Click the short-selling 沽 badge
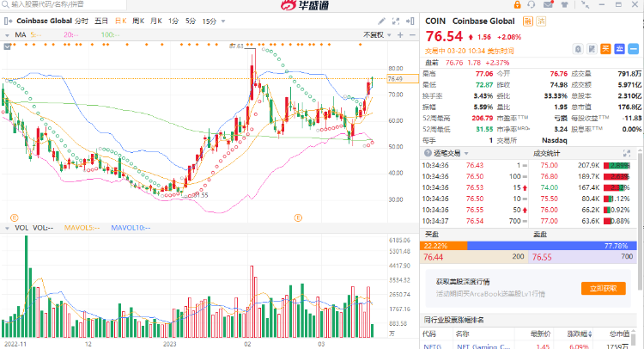 pyautogui.click(x=541, y=21)
